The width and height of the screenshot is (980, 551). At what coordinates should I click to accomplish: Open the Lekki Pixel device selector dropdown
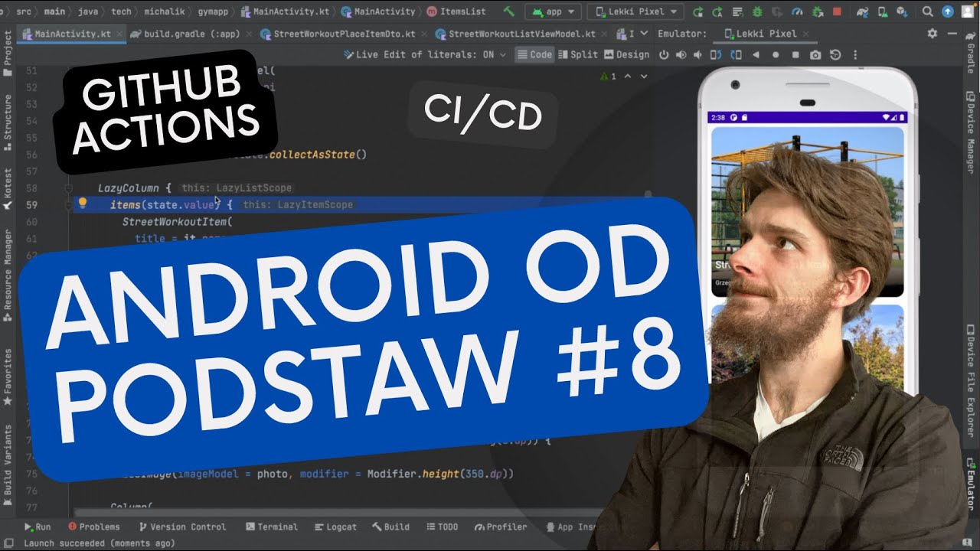tap(636, 11)
